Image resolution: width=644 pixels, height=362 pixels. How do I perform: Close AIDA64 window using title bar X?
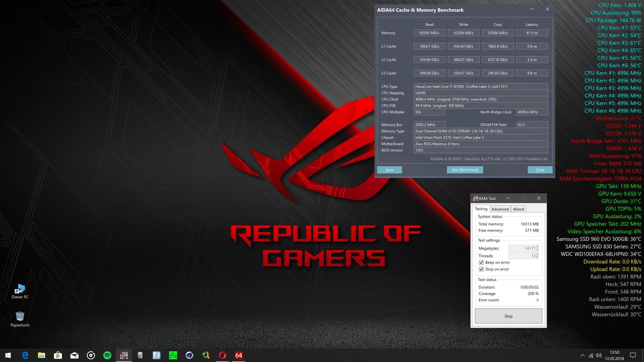(x=547, y=9)
